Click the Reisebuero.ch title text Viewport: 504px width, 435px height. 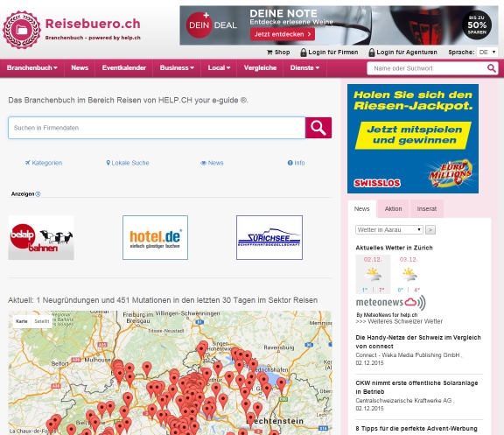point(93,24)
